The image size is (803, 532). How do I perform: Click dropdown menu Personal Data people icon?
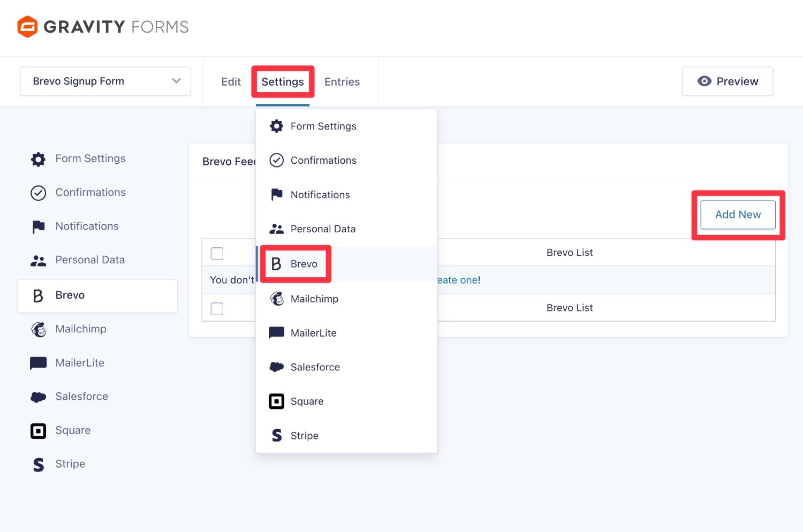coord(276,229)
